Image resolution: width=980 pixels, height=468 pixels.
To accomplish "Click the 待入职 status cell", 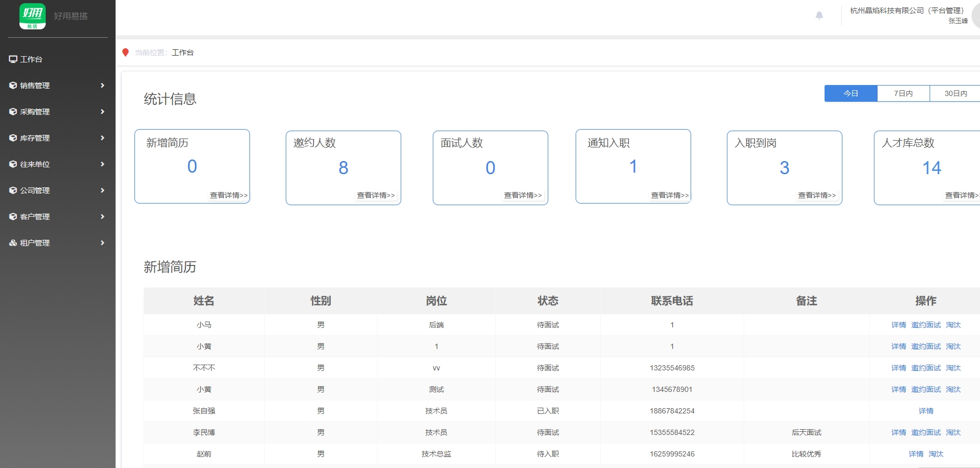I will pos(548,454).
